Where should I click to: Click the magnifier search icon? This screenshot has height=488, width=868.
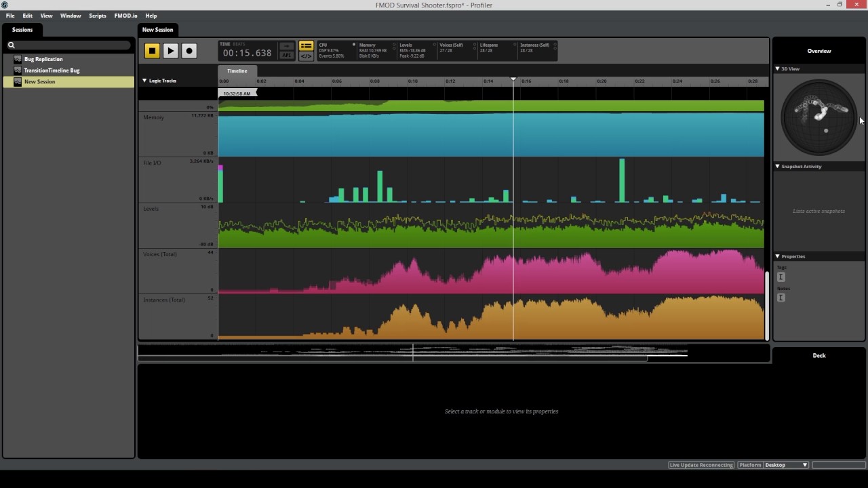coord(12,45)
